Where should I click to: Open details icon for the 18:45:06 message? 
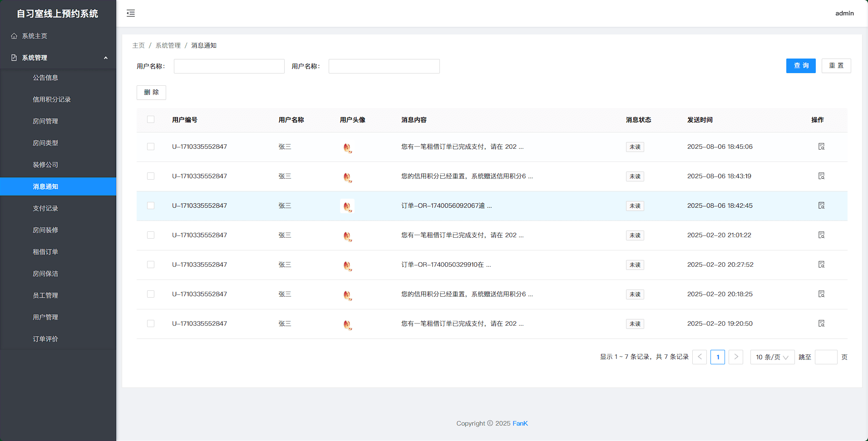[821, 147]
